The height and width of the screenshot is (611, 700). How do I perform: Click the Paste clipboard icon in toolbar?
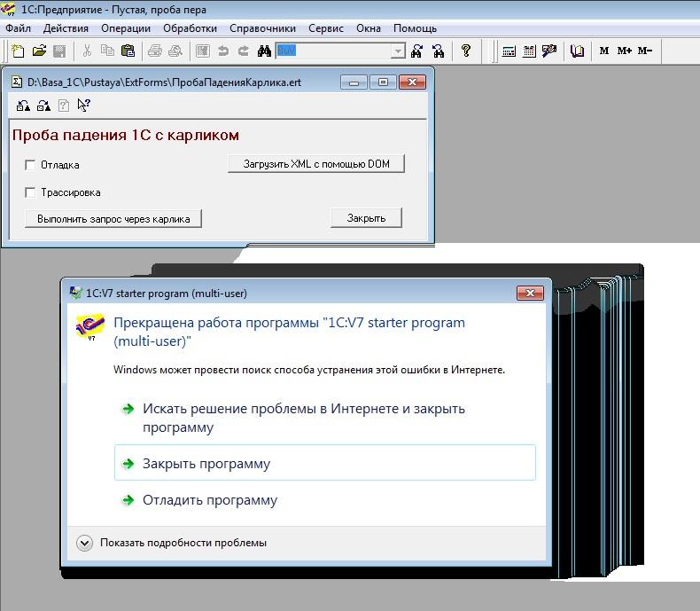click(x=128, y=51)
